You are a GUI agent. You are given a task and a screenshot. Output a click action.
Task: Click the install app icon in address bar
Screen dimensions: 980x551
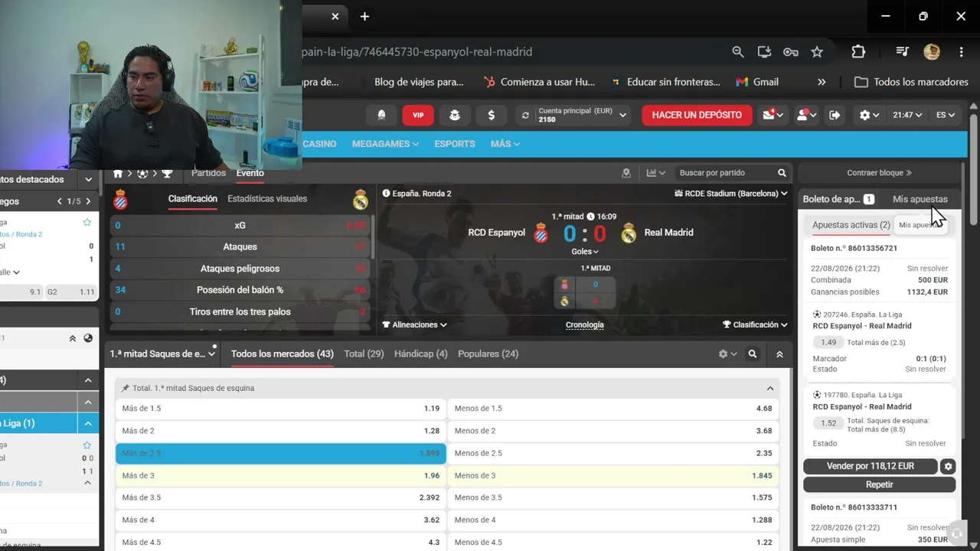tap(764, 52)
